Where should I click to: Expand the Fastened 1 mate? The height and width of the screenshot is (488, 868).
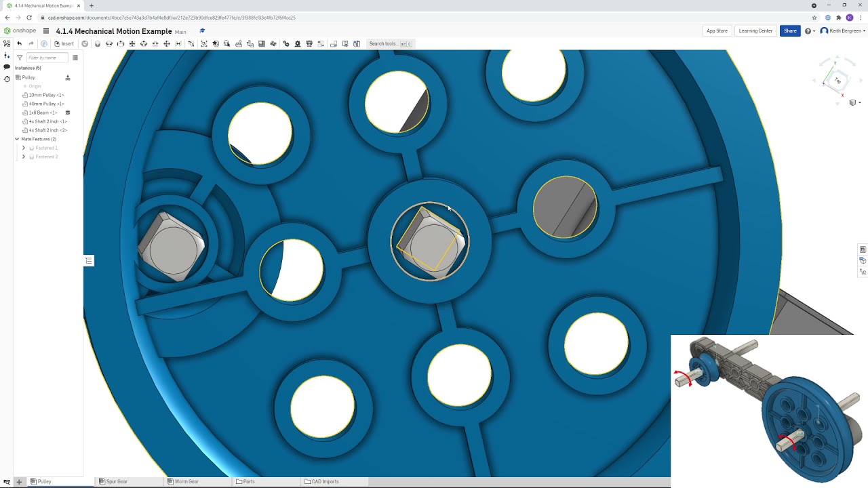[24, 148]
